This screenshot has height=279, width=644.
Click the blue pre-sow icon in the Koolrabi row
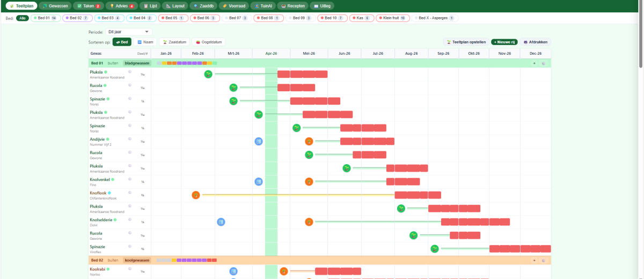tap(233, 271)
